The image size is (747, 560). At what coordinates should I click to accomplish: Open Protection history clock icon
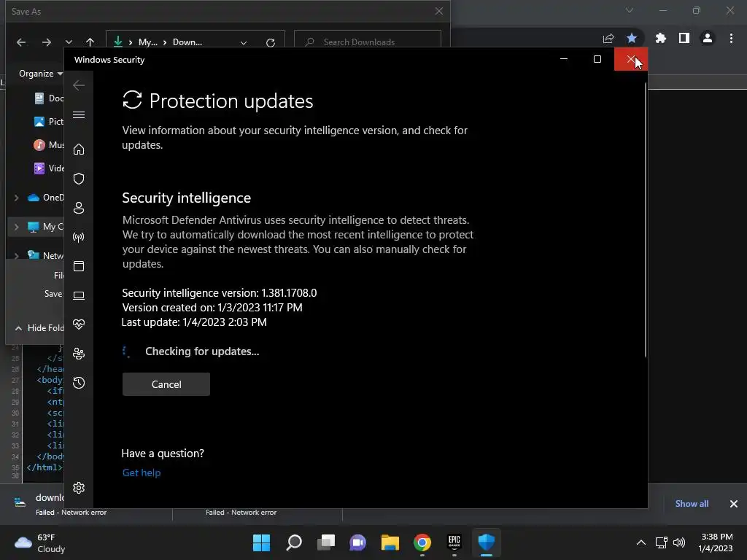79,383
